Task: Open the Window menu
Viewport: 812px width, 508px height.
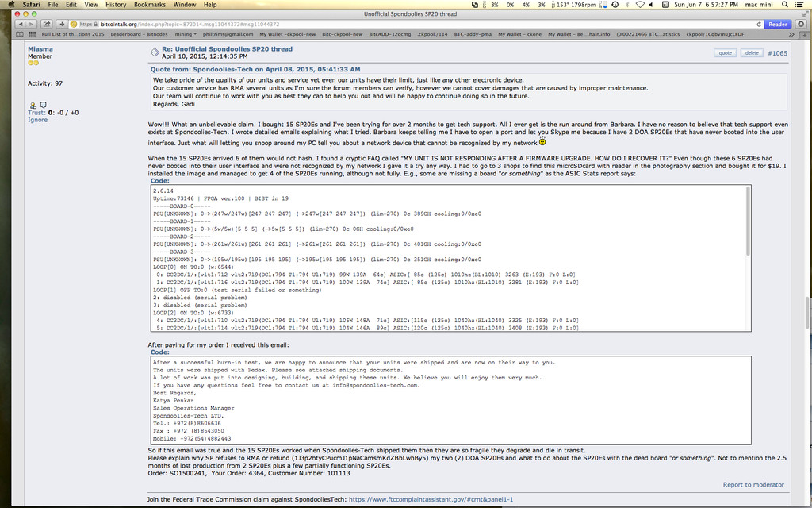Action: point(184,5)
